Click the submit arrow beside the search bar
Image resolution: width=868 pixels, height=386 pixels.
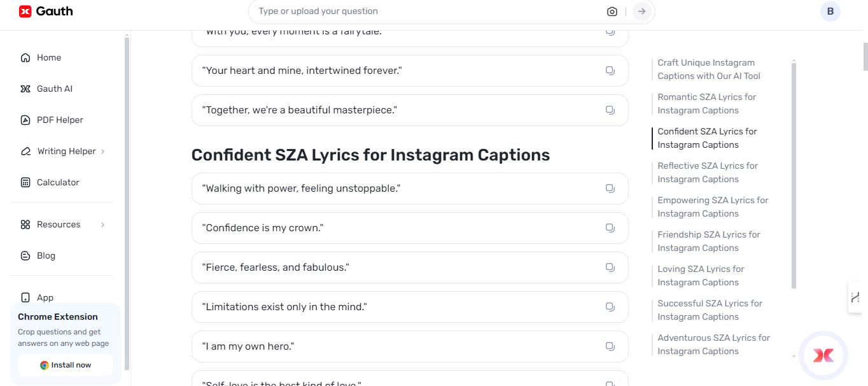[641, 11]
